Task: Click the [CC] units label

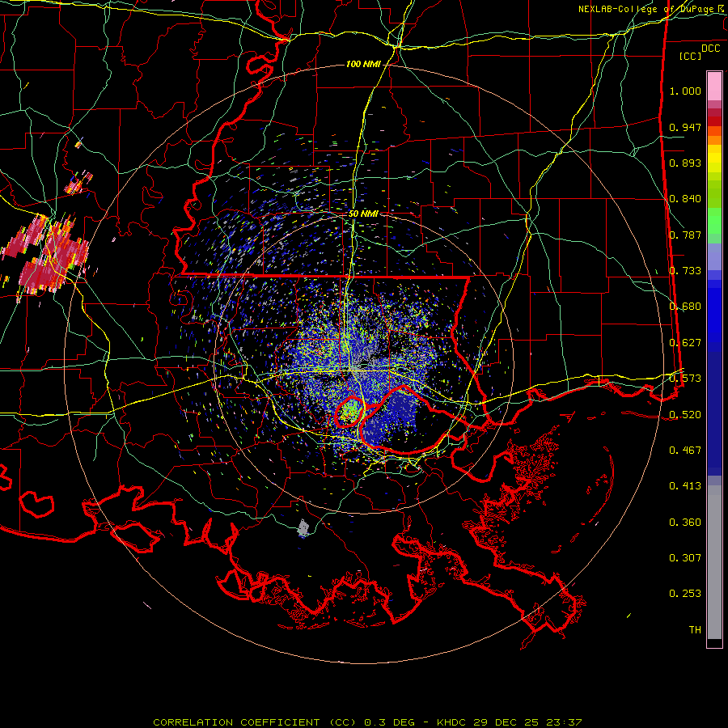Action: (691, 56)
